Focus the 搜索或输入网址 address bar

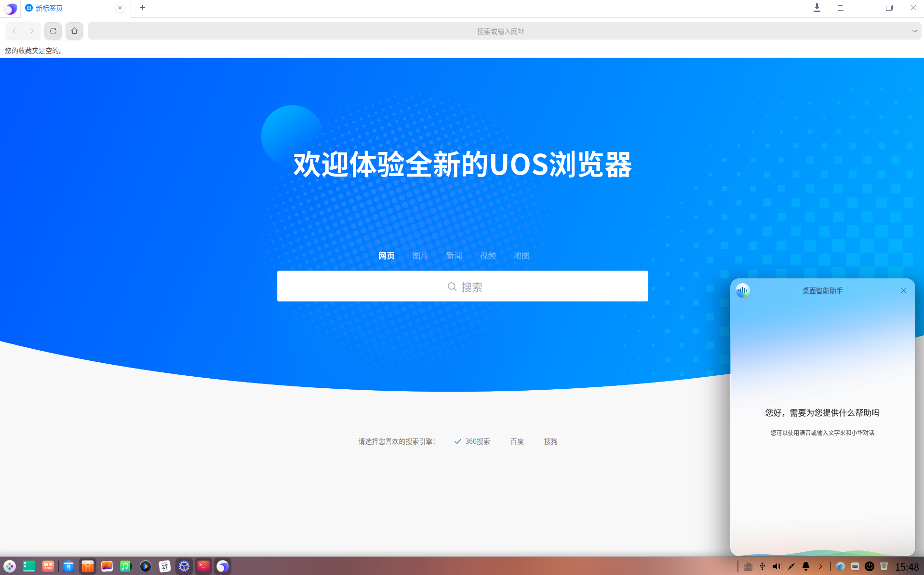500,31
